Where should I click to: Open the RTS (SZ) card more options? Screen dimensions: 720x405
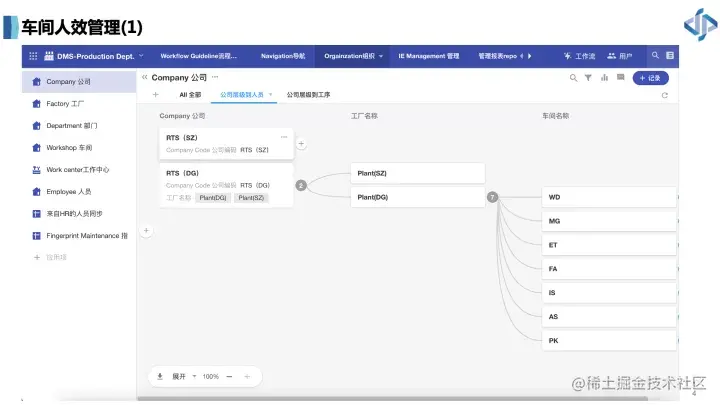click(284, 137)
